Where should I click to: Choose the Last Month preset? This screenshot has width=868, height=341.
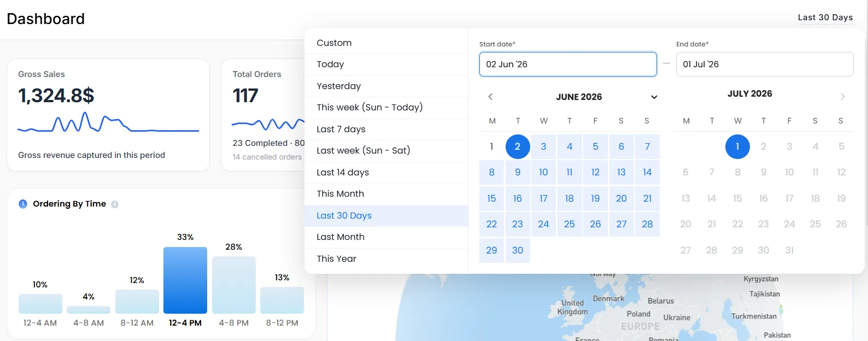pyautogui.click(x=386, y=237)
